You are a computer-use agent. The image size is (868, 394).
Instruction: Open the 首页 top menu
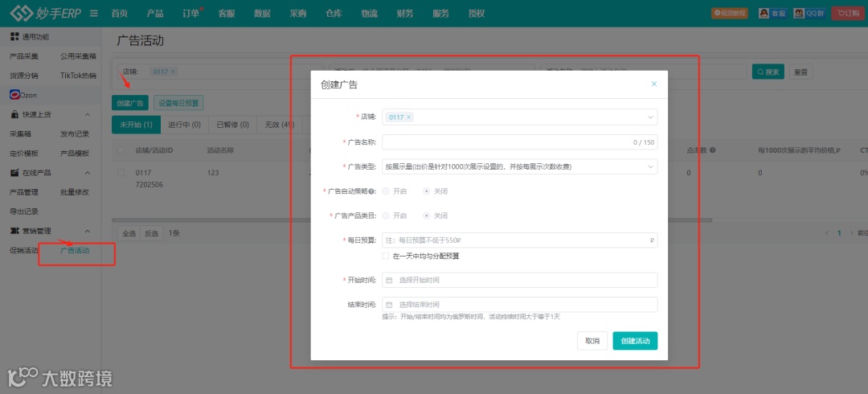pyautogui.click(x=120, y=14)
